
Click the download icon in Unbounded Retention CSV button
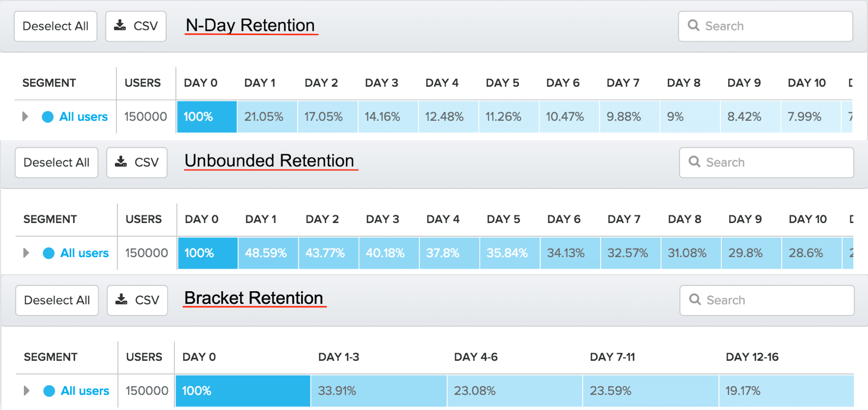tap(121, 162)
